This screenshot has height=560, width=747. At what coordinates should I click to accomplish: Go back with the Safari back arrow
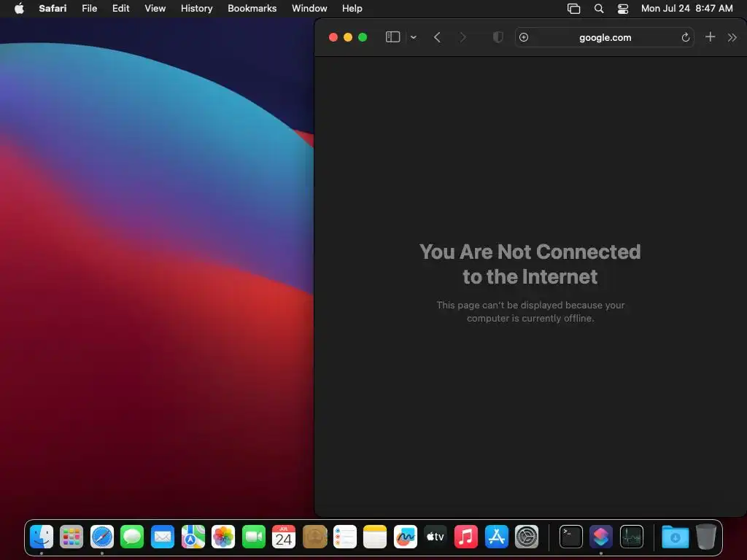pyautogui.click(x=438, y=37)
